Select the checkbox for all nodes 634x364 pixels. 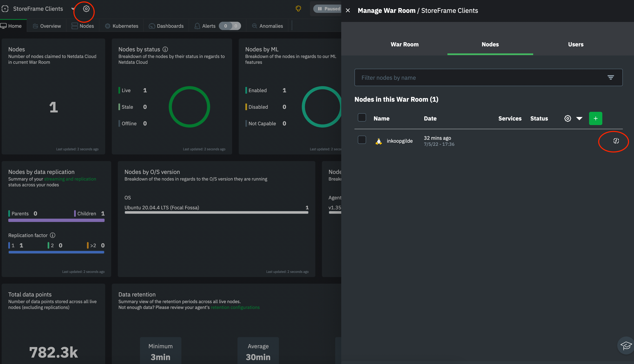(x=362, y=117)
